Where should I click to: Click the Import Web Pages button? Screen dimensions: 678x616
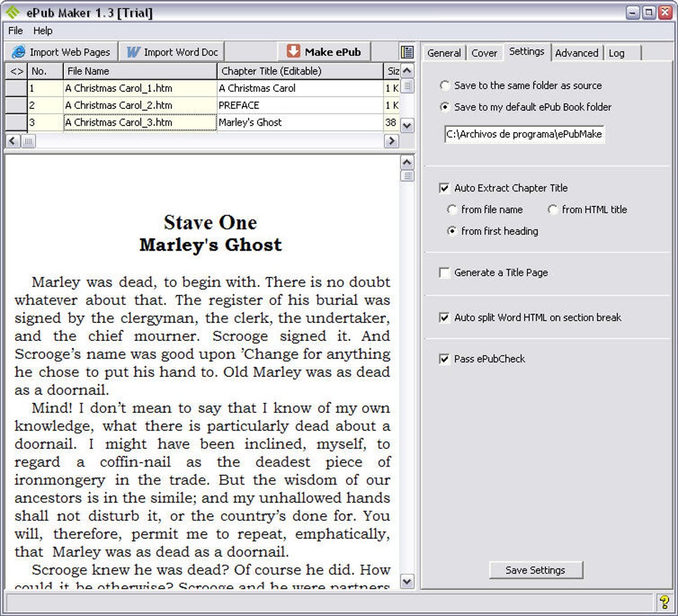(61, 52)
